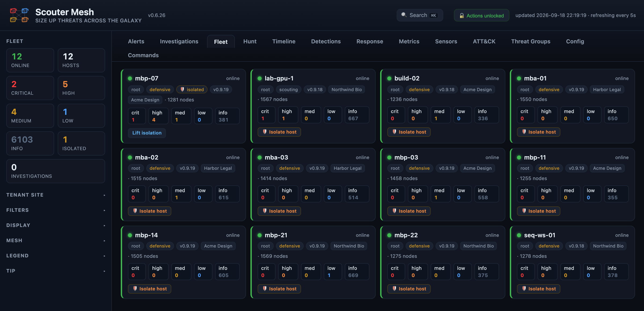644x311 pixels.
Task: Toggle the Actions unlocked button
Action: pyautogui.click(x=481, y=16)
